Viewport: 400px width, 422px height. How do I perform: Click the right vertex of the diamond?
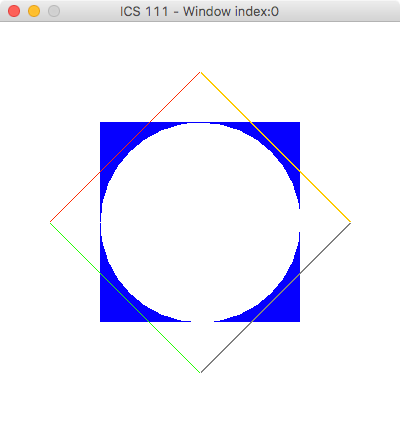coord(350,222)
